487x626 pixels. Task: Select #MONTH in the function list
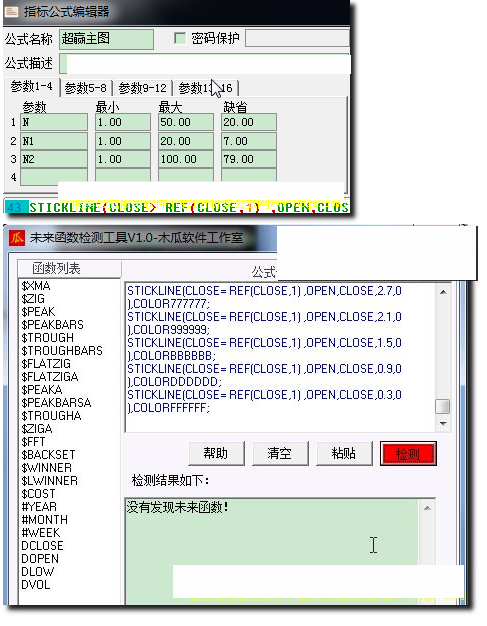pyautogui.click(x=45, y=520)
